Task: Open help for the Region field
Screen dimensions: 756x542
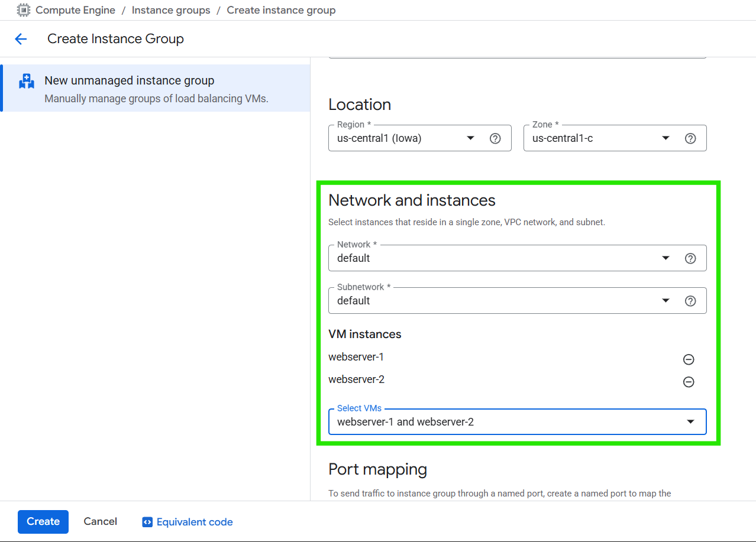Action: (x=495, y=138)
